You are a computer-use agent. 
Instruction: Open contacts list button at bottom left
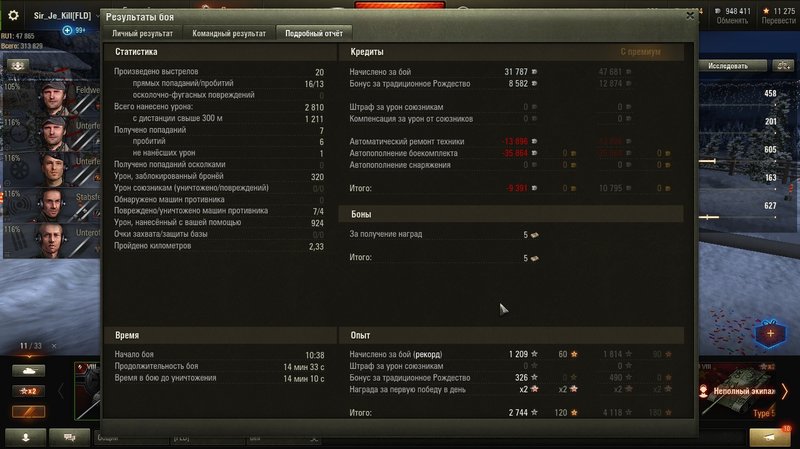(x=26, y=438)
